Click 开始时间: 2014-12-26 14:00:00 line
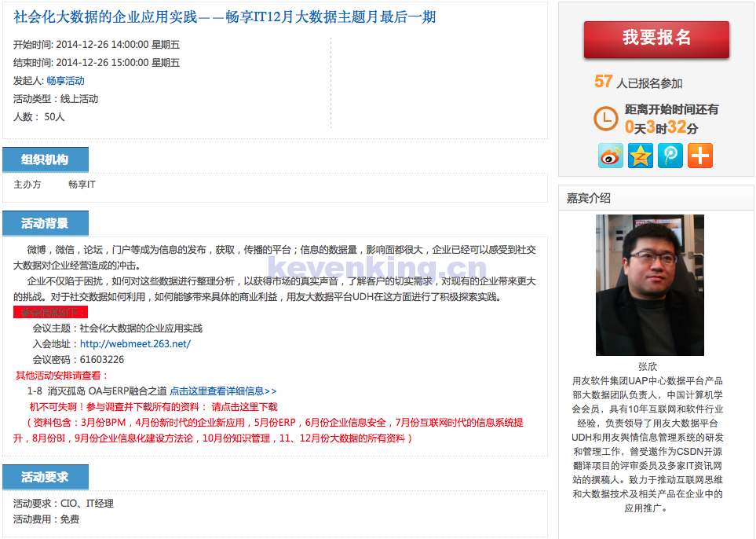 [97, 45]
